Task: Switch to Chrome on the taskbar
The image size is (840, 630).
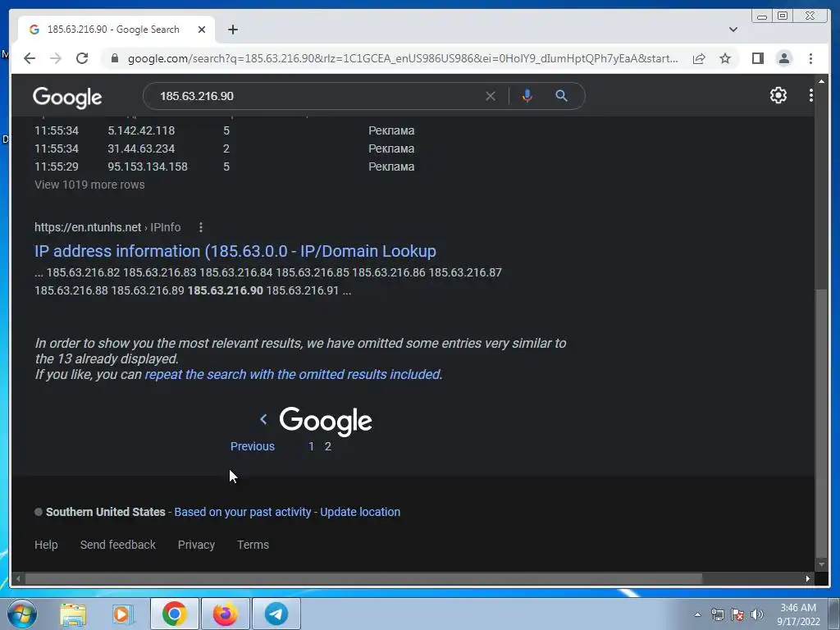Action: coord(174,614)
